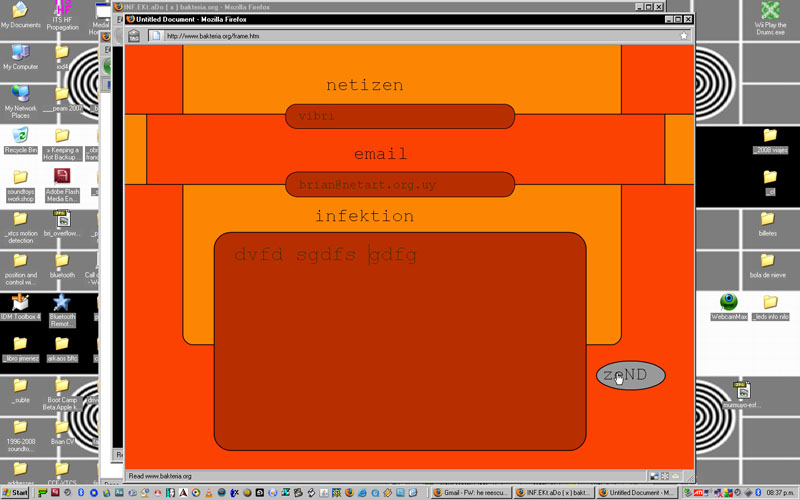Open the Recycle Bin desktop icon
Viewport: 800px width, 500px height.
20,137
